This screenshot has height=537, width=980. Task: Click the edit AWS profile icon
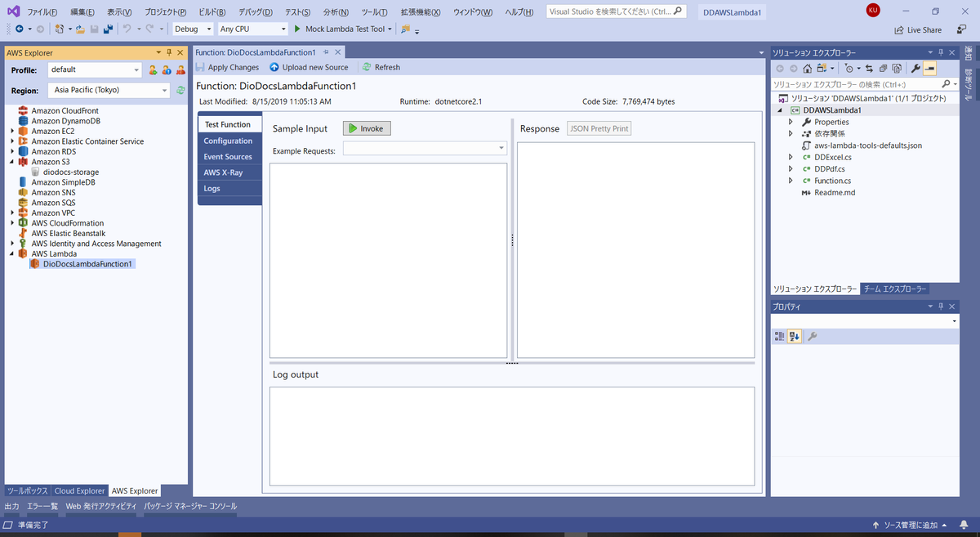167,70
